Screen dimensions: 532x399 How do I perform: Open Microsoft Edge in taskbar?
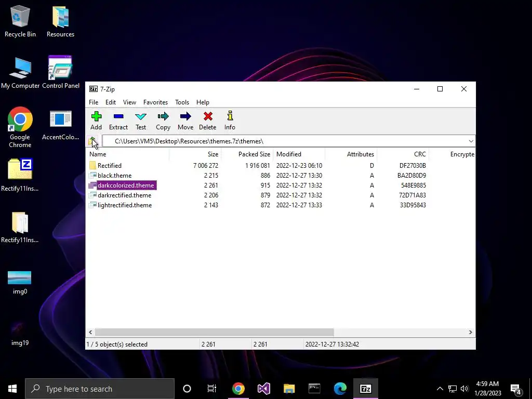pos(340,389)
